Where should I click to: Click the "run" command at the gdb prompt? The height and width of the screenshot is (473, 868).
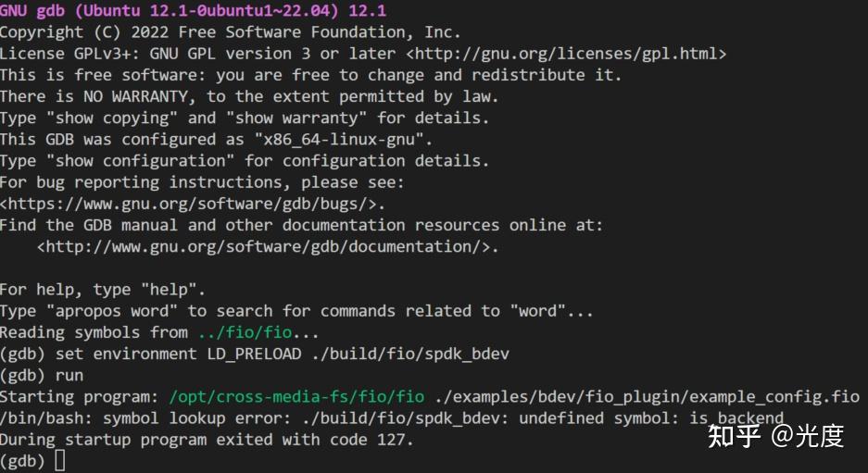click(69, 375)
